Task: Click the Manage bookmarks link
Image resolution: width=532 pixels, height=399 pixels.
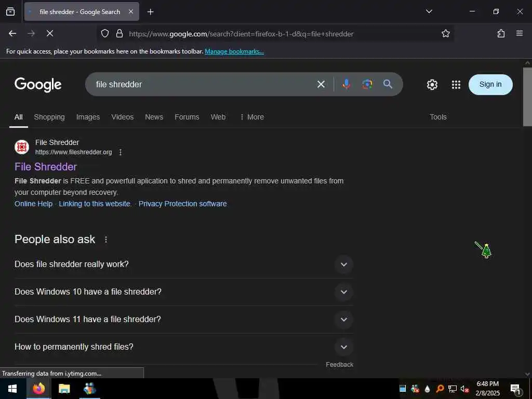Action: click(x=234, y=51)
